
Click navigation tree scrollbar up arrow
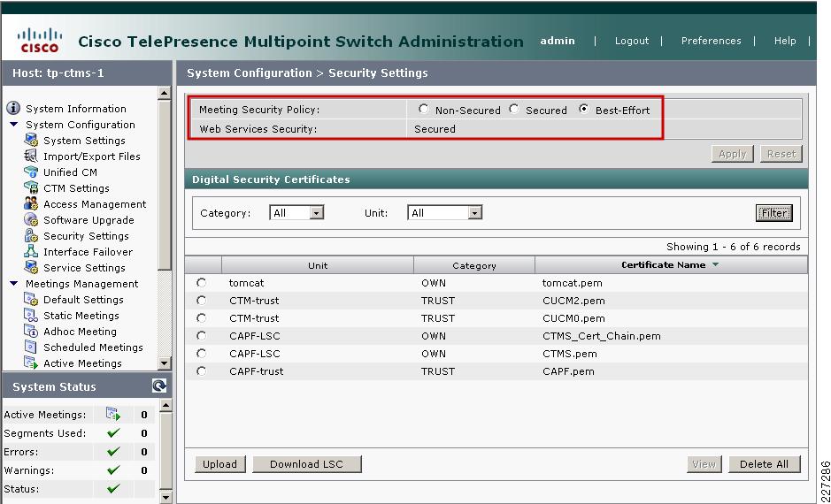click(x=165, y=93)
